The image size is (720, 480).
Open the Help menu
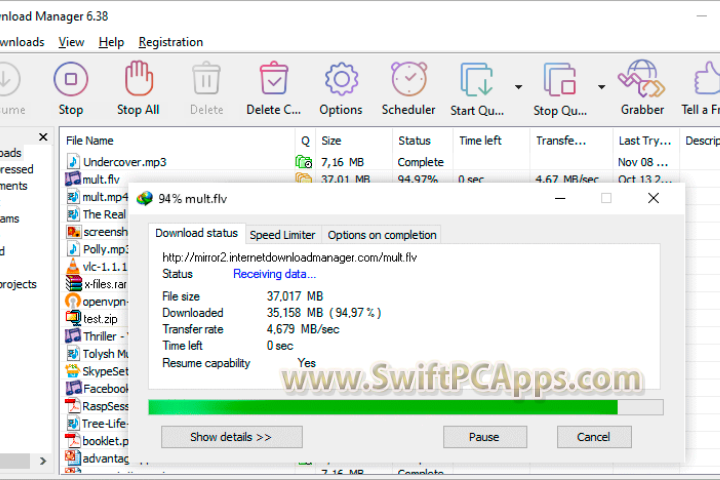(x=111, y=42)
